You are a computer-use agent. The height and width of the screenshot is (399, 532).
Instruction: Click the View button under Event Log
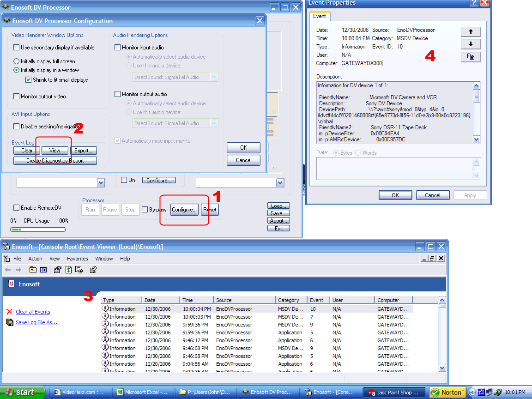(54, 150)
